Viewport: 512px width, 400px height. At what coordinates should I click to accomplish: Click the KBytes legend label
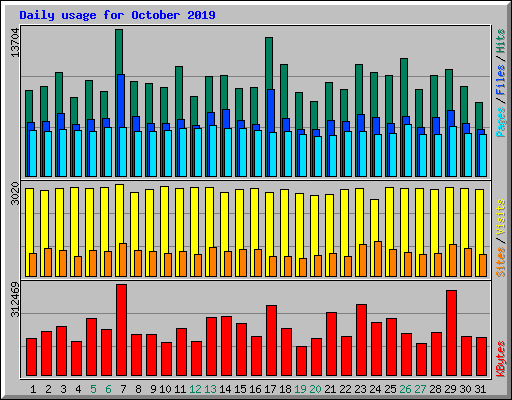click(501, 359)
